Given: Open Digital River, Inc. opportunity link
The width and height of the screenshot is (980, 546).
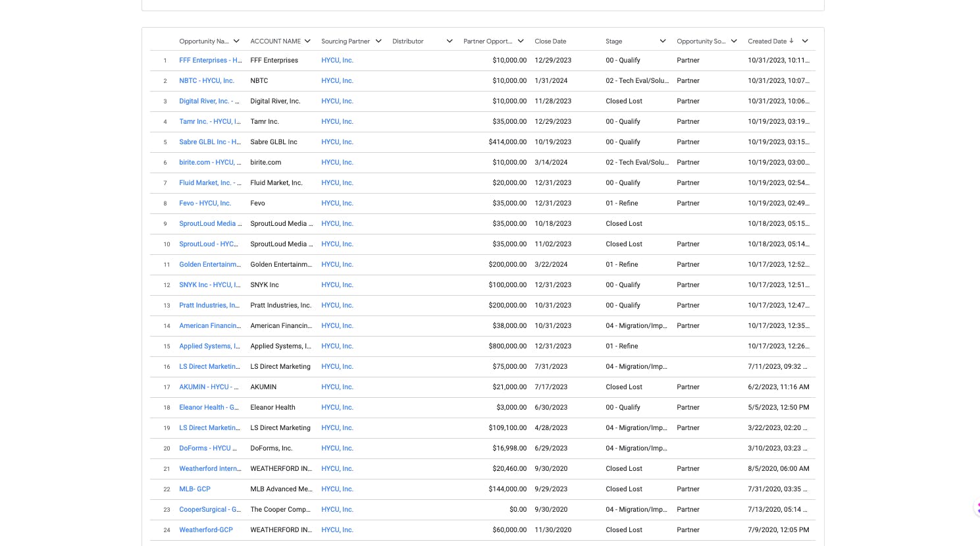Looking at the screenshot, I should (211, 101).
